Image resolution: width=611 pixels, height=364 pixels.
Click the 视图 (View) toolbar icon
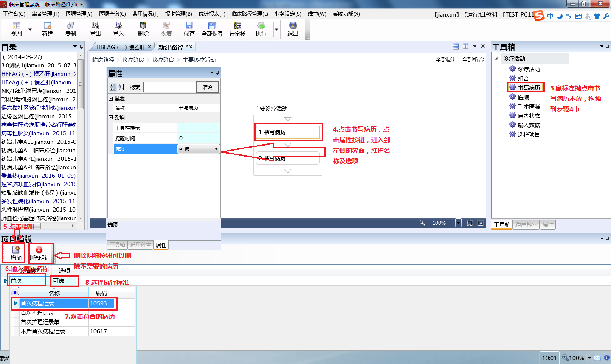click(17, 29)
